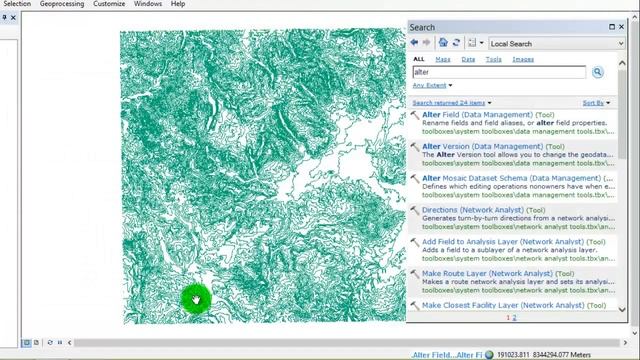This screenshot has width=640, height=360.
Task: Click the globe status icon
Action: [489, 355]
